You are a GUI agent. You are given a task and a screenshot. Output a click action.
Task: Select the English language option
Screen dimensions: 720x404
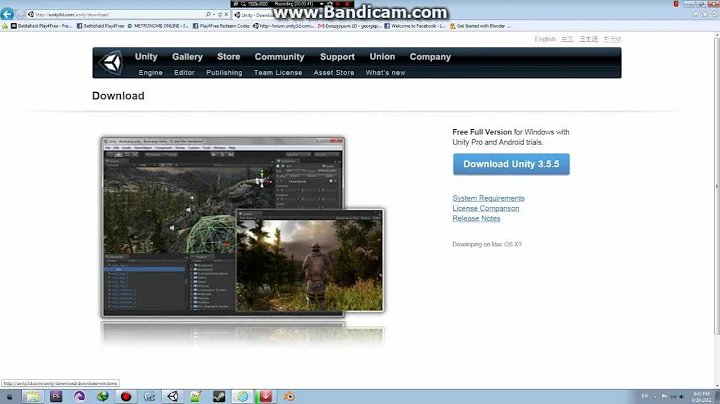pyautogui.click(x=545, y=39)
